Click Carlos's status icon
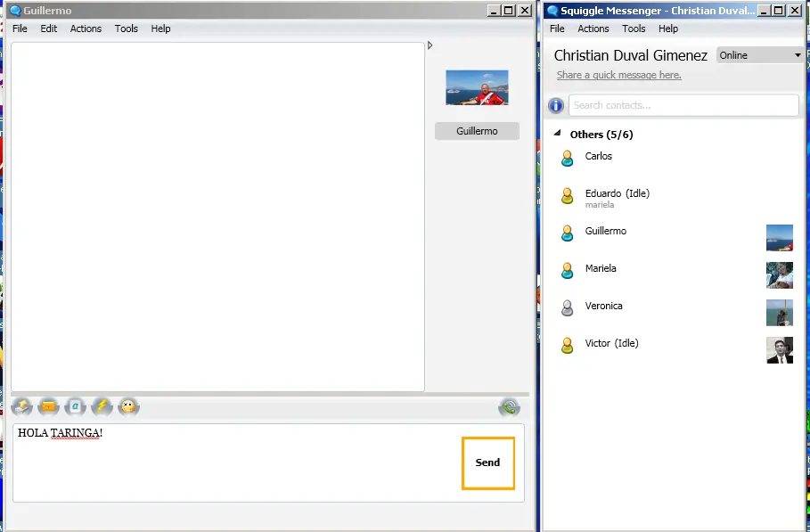This screenshot has width=810, height=532. [568, 158]
